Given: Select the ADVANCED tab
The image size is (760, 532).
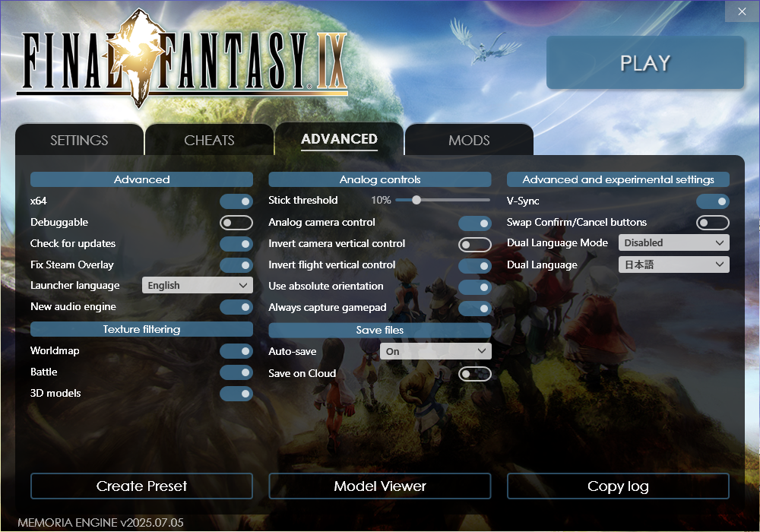Looking at the screenshot, I should (339, 139).
